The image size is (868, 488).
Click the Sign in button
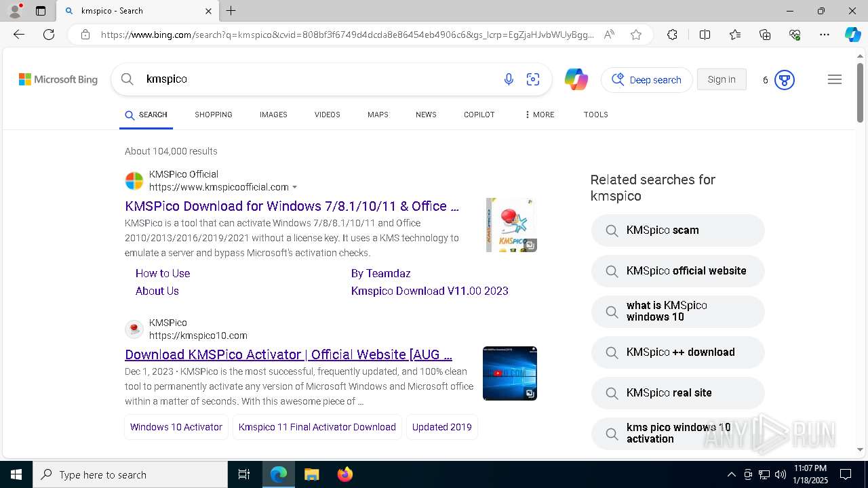pos(722,79)
